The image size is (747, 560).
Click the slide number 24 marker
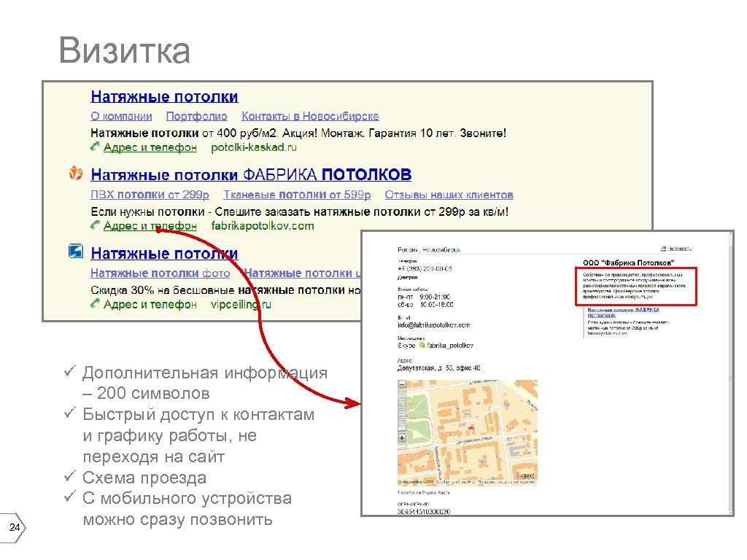point(13,527)
